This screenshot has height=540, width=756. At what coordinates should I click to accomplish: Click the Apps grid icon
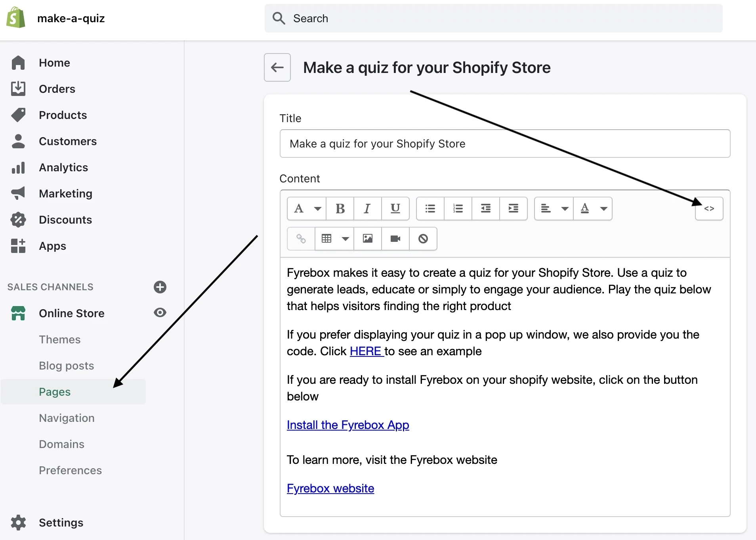pos(18,246)
